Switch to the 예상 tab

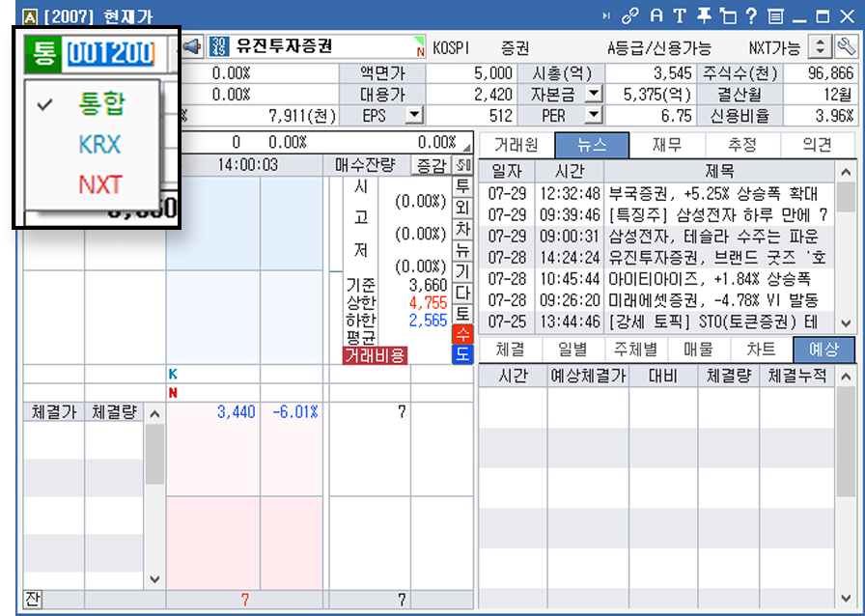(x=824, y=350)
